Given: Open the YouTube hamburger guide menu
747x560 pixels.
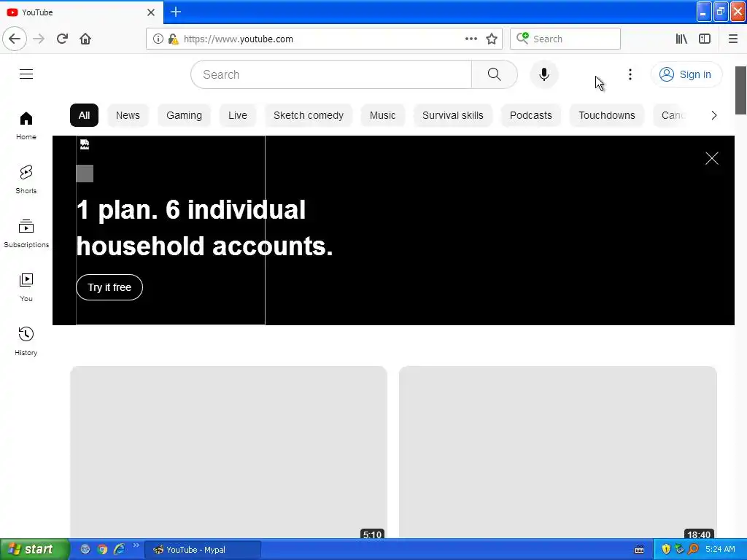Looking at the screenshot, I should [x=26, y=74].
